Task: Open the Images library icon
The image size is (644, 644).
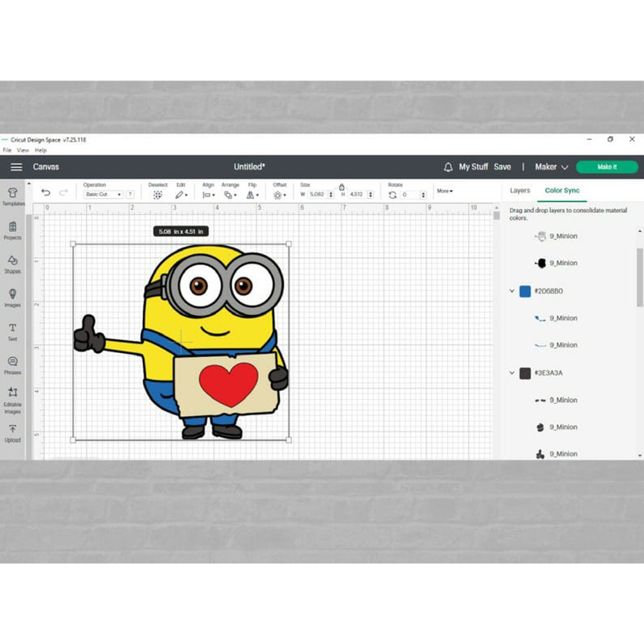Action: click(x=12, y=295)
